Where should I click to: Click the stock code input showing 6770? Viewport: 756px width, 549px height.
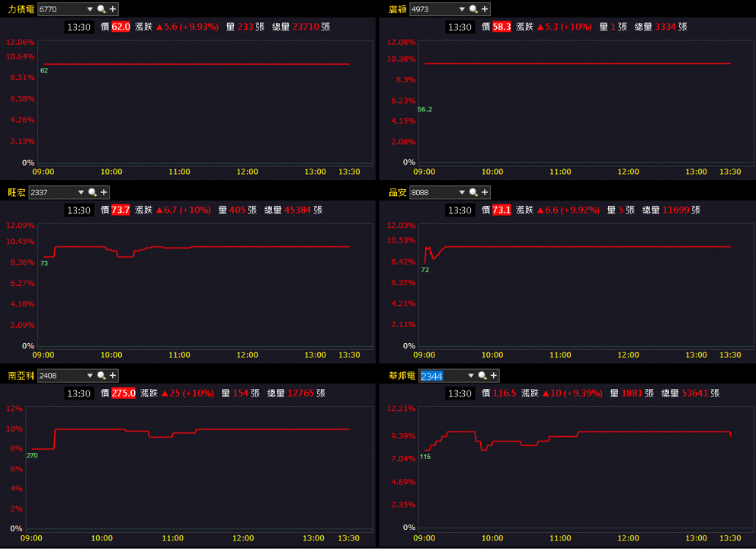61,9
